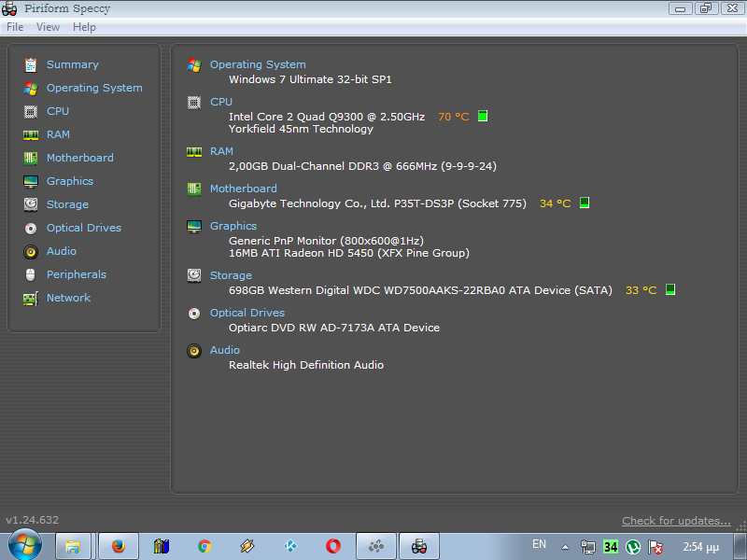Click Optiarc DVD RW AD-7173A text
747x560 pixels.
(334, 329)
